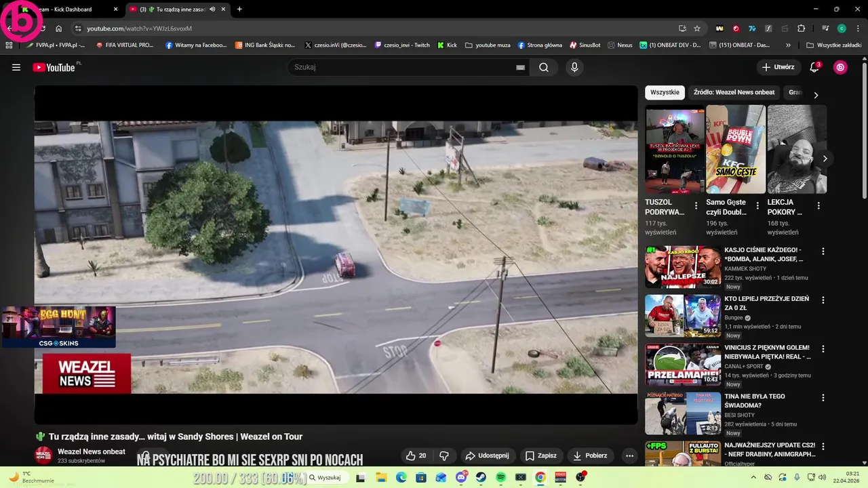Click the browser Home button
Viewport: 868px width, 488px height.
(x=59, y=28)
